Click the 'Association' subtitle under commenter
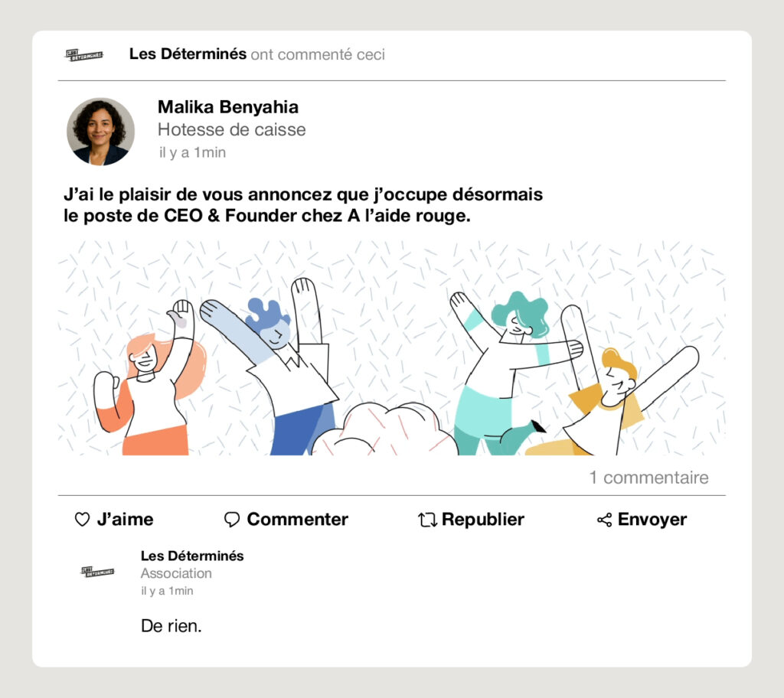 point(176,573)
